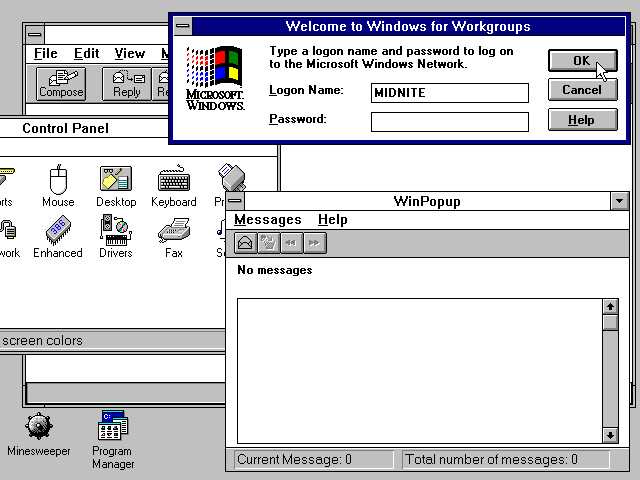
Task: Open the View menu in the Mail window
Action: (129, 53)
